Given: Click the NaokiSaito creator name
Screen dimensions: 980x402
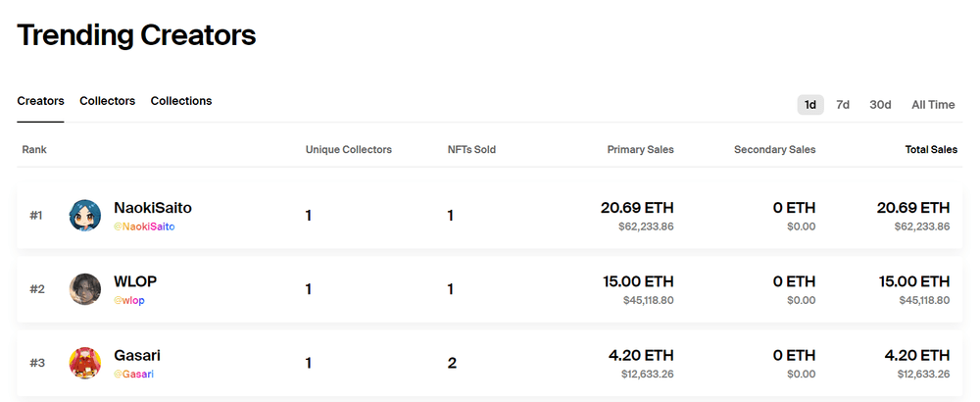Looking at the screenshot, I should (x=153, y=208).
